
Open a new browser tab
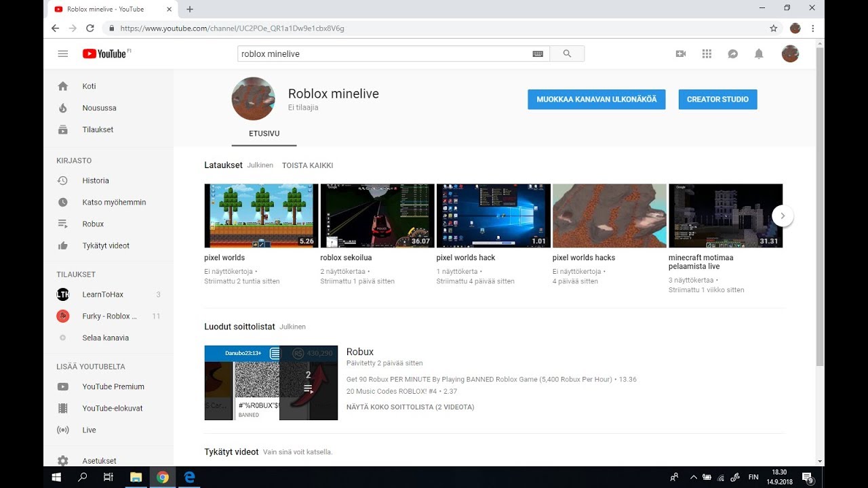click(190, 9)
